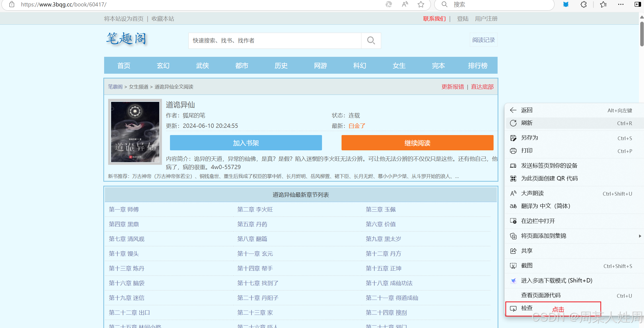Click 收藏本站 link

pos(163,18)
